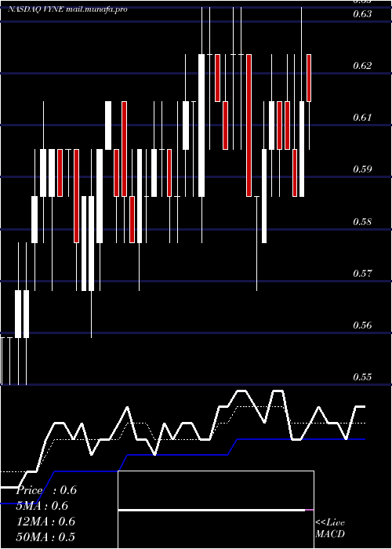Click the white MACD line inside the box
392x549 pixels.
(212, 511)
